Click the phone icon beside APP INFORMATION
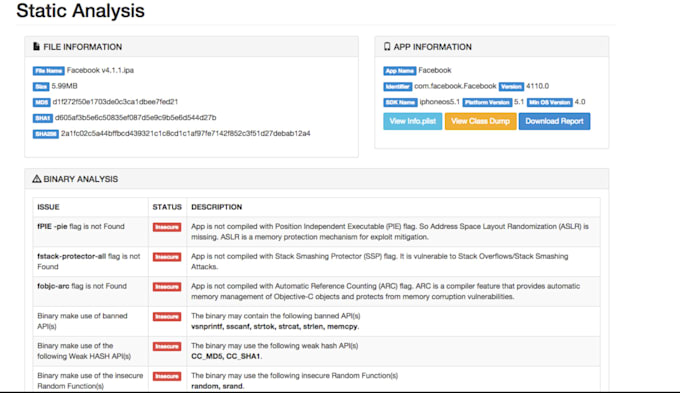The width and height of the screenshot is (680, 393). click(x=387, y=46)
